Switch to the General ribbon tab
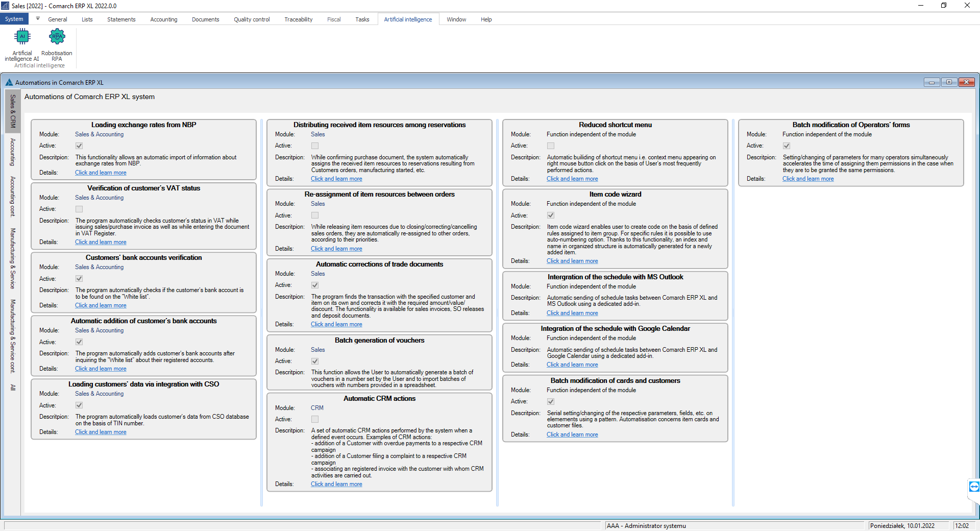980x531 pixels. coord(58,19)
